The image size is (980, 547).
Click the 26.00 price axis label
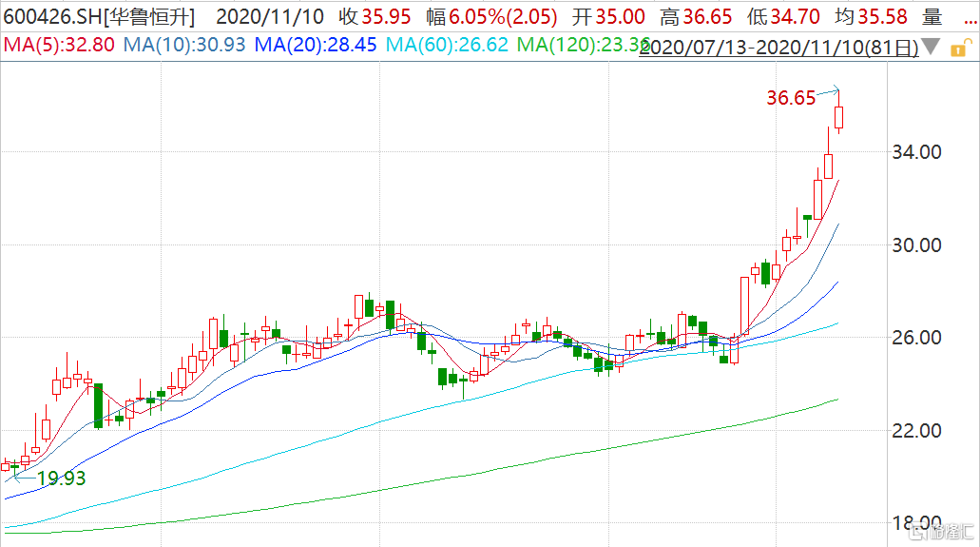(x=916, y=338)
